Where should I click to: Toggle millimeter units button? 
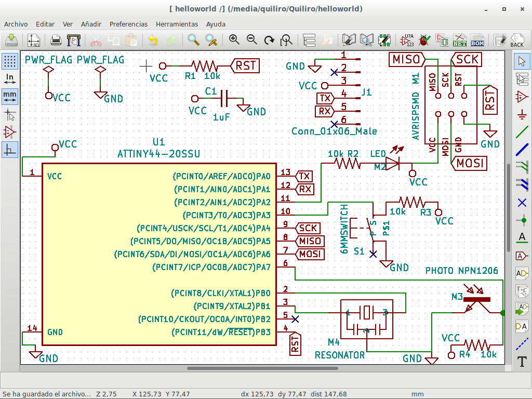point(9,96)
